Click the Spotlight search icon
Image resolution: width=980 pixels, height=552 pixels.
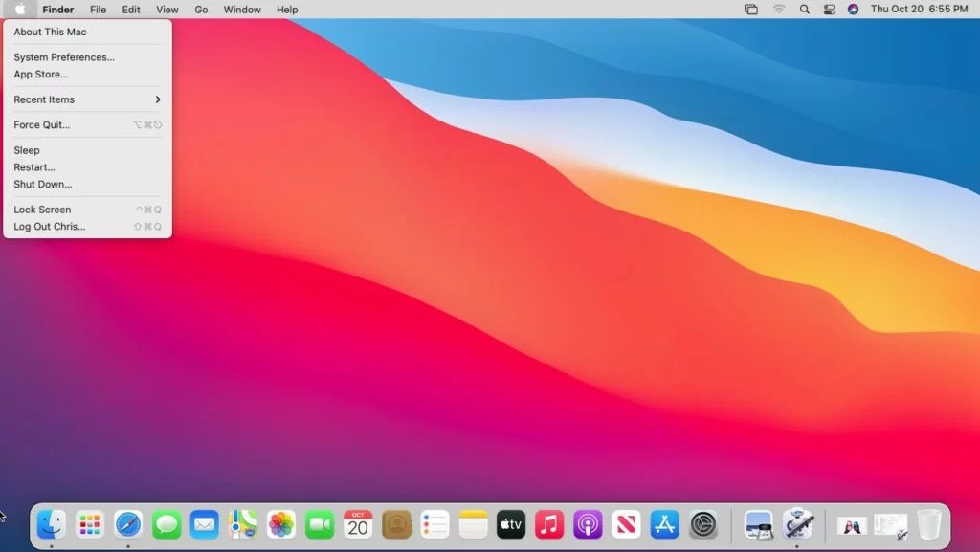coord(805,10)
